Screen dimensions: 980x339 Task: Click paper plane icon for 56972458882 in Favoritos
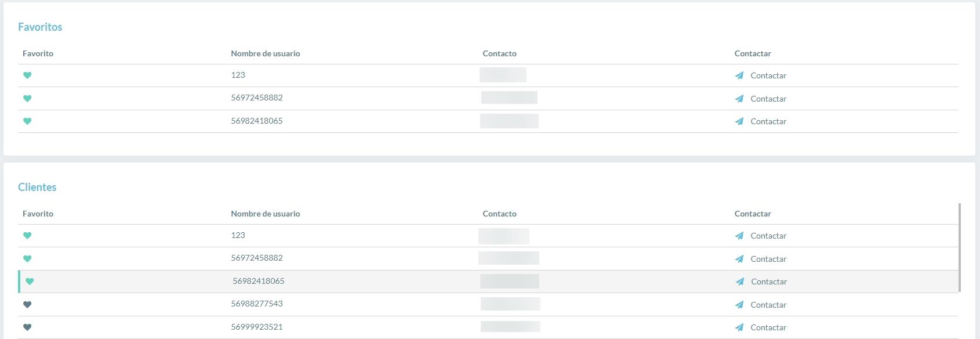tap(739, 99)
